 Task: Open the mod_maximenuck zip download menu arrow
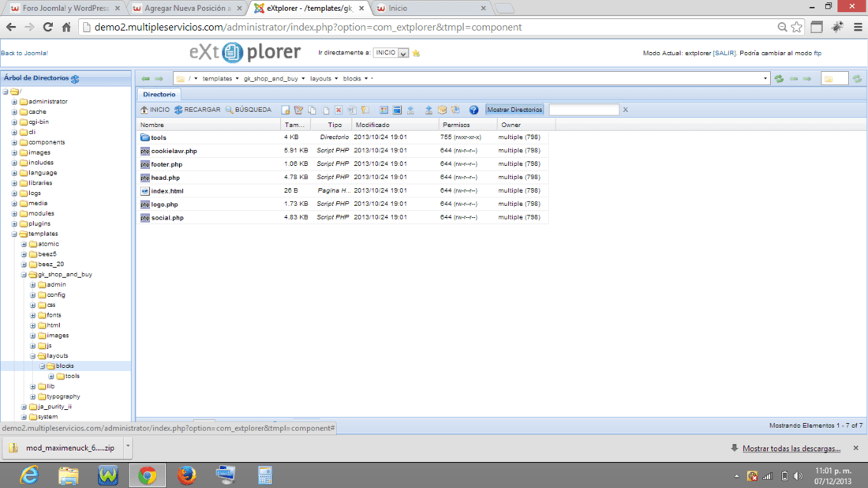[128, 446]
